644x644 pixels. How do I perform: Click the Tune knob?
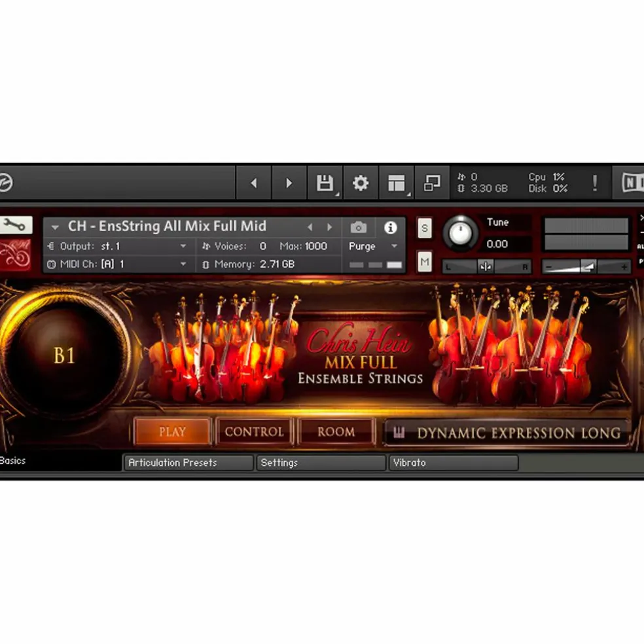(460, 233)
